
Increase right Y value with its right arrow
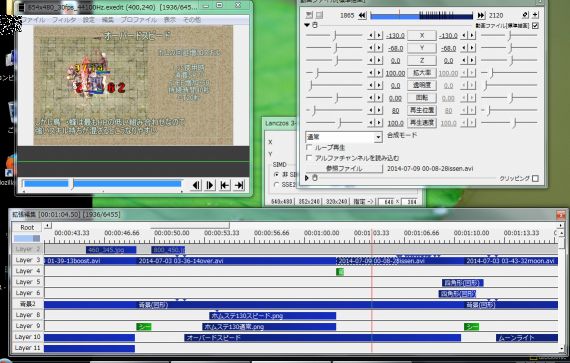coord(472,48)
